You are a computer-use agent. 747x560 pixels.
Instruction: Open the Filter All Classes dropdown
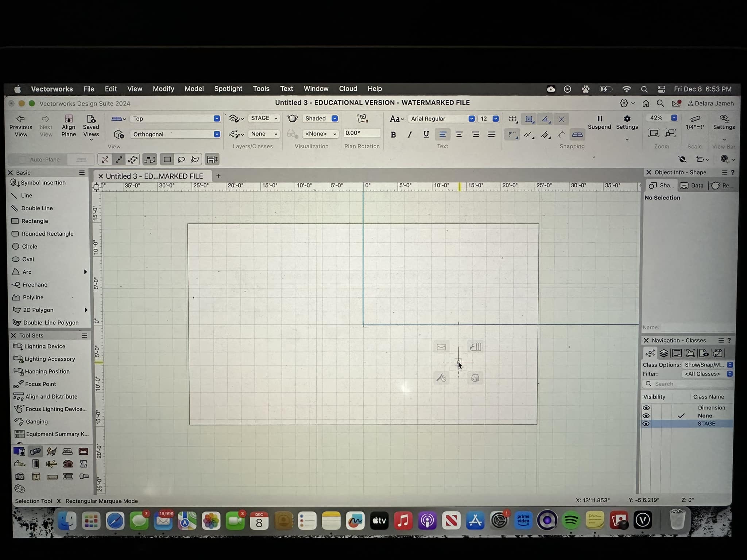[707, 374]
